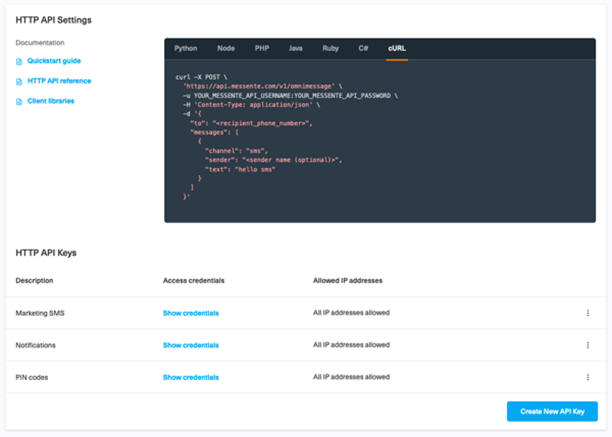Show credentials for PIN codes key
612x437 pixels.
[191, 377]
